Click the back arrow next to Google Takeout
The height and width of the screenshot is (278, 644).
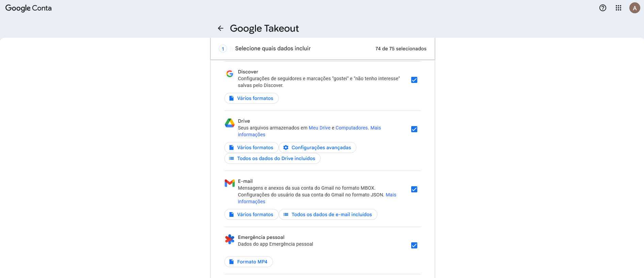click(221, 28)
